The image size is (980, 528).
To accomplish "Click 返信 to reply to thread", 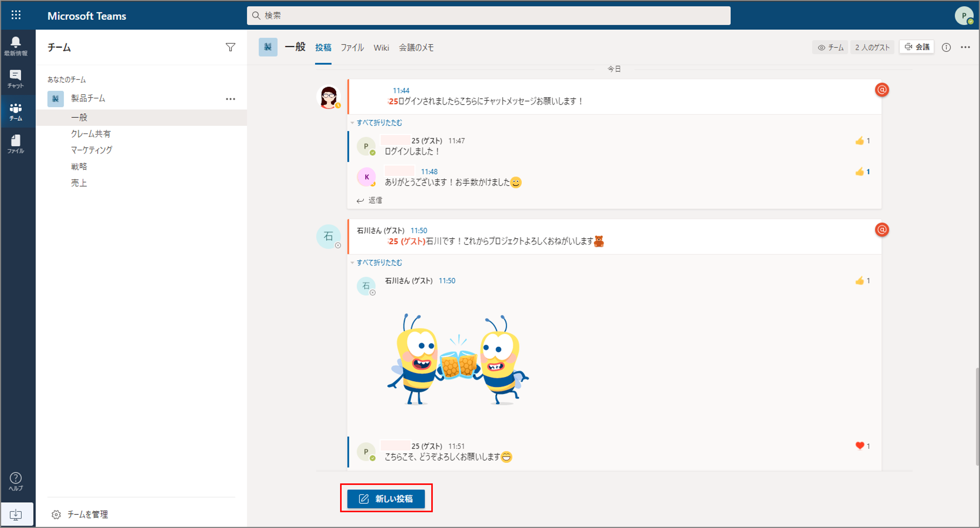I will click(369, 200).
